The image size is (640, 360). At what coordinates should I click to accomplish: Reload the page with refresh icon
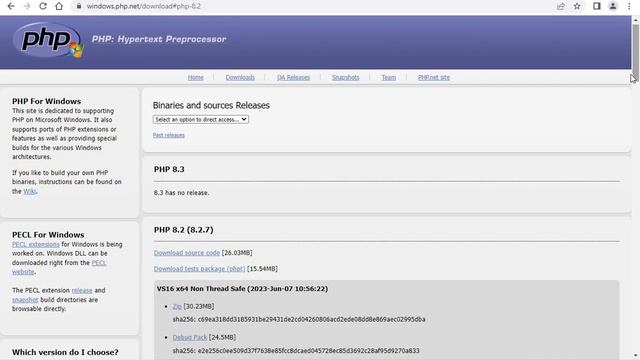(43, 6)
